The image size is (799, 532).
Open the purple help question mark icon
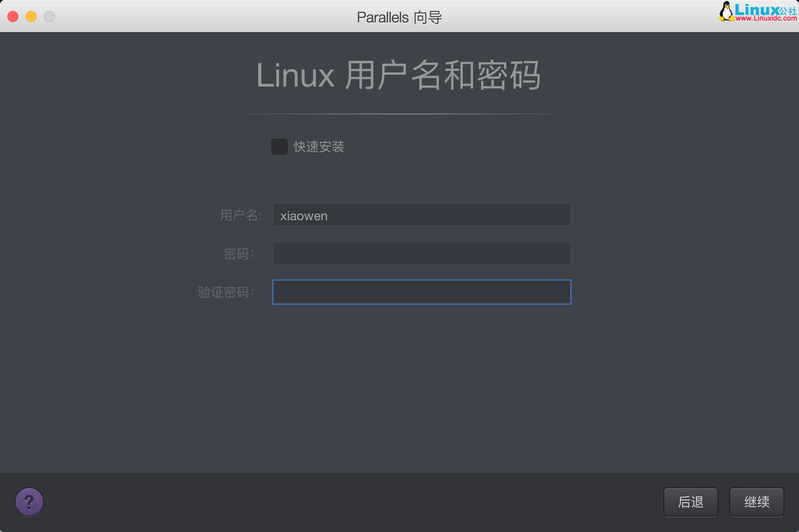pos(29,502)
